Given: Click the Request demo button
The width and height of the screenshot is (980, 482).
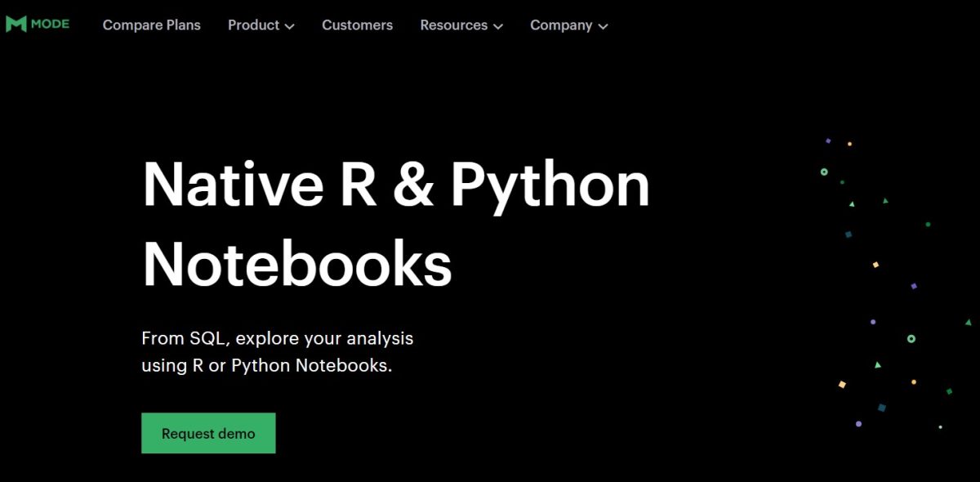Looking at the screenshot, I should click(x=208, y=433).
